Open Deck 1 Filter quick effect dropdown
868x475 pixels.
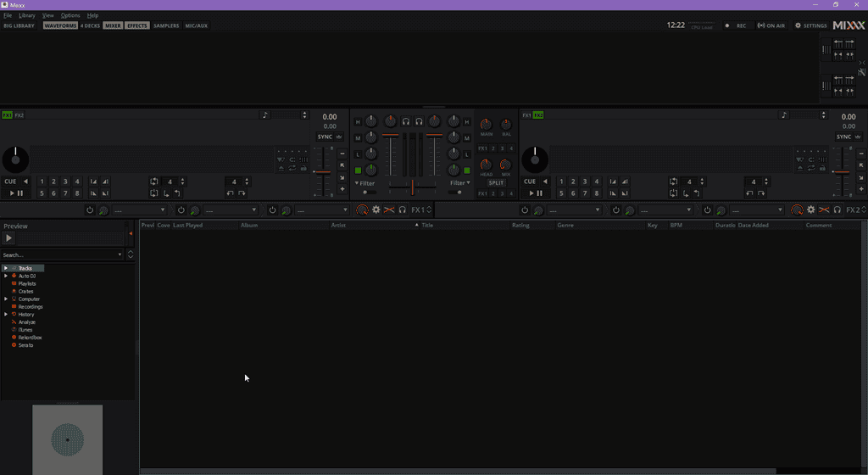tap(364, 183)
